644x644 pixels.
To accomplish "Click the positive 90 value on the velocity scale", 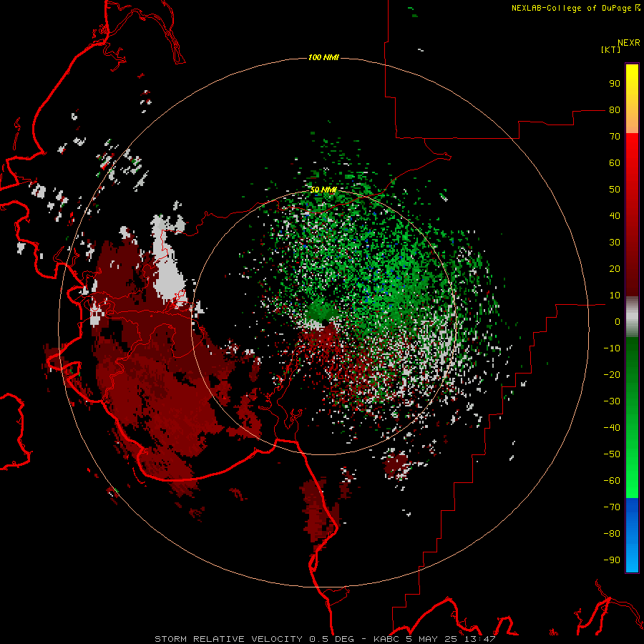I will 615,84.
